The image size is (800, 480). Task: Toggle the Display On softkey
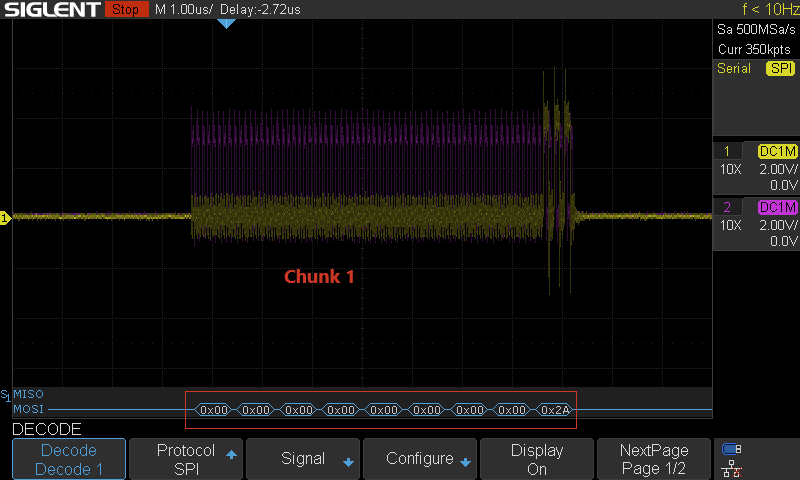pos(537,459)
